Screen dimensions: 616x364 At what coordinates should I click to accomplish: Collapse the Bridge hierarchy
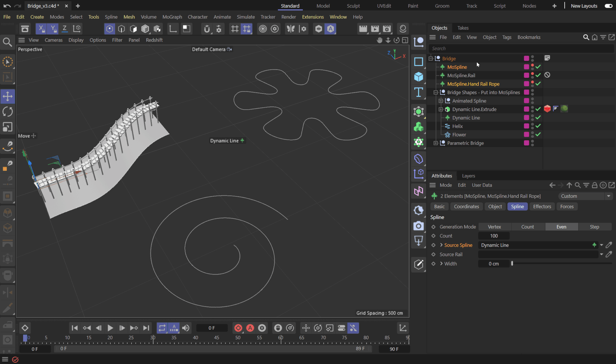[x=431, y=59]
